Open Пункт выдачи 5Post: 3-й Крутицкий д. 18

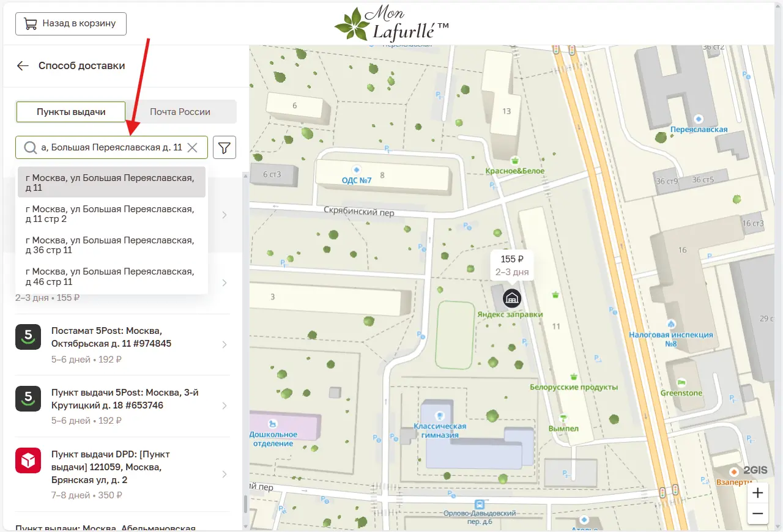(122, 406)
